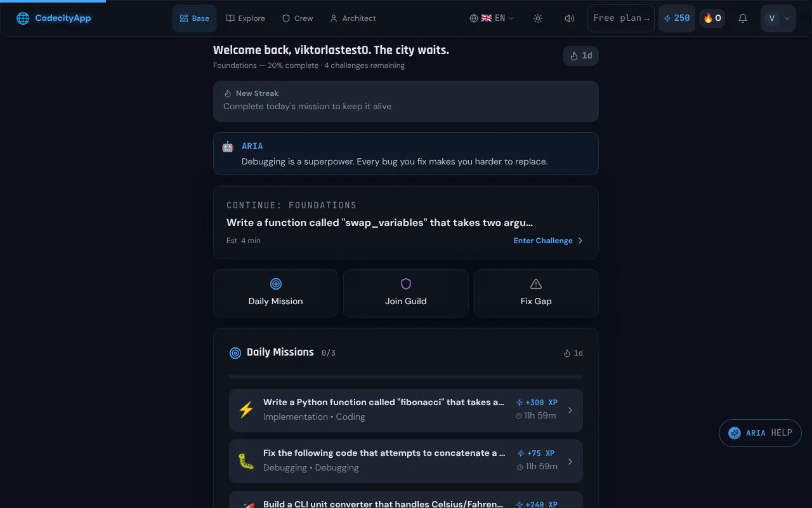Click the Est. 4 min label
The width and height of the screenshot is (812, 508).
coord(244,241)
